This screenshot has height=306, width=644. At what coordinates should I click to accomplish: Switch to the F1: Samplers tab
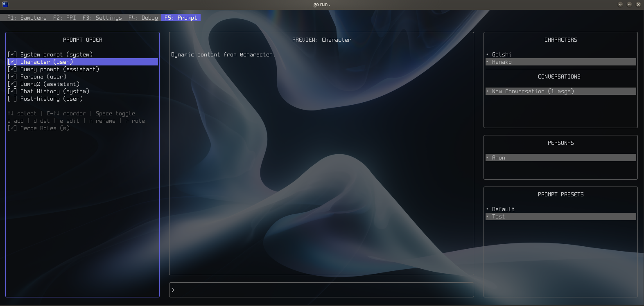pyautogui.click(x=27, y=18)
